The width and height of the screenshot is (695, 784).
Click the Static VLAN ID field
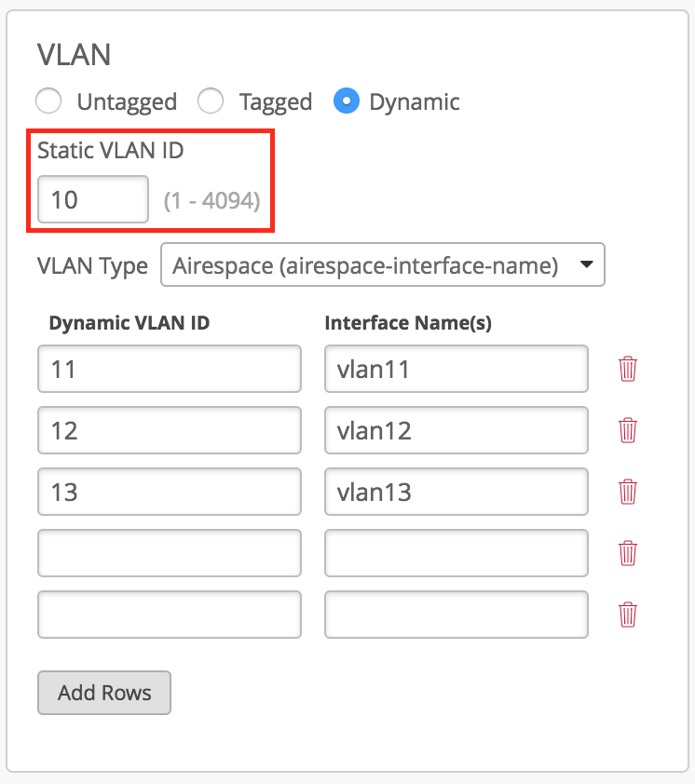click(x=92, y=199)
